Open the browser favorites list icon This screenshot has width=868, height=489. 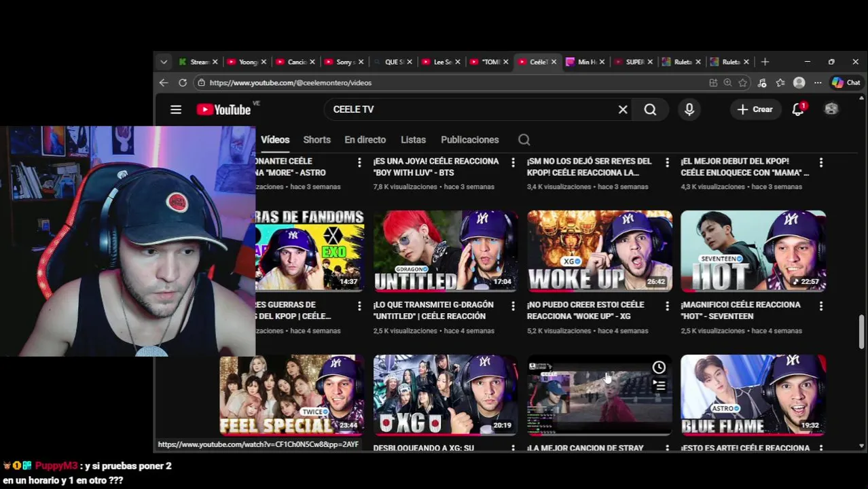point(780,83)
